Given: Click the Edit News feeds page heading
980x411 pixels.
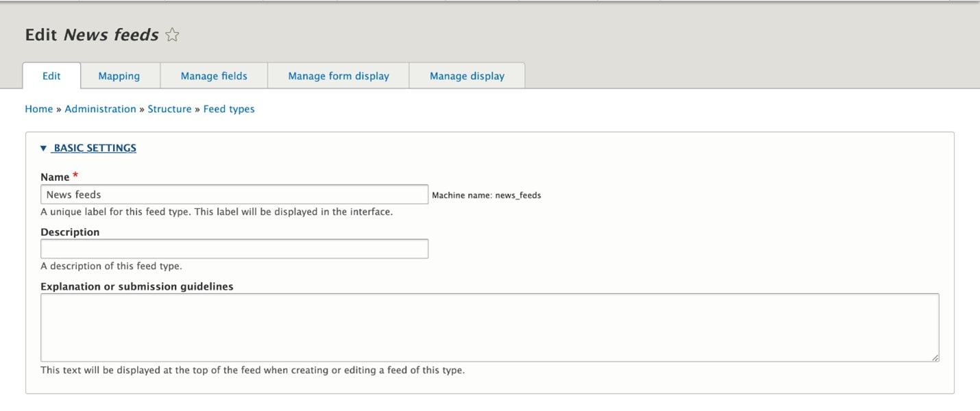Looking at the screenshot, I should (92, 35).
